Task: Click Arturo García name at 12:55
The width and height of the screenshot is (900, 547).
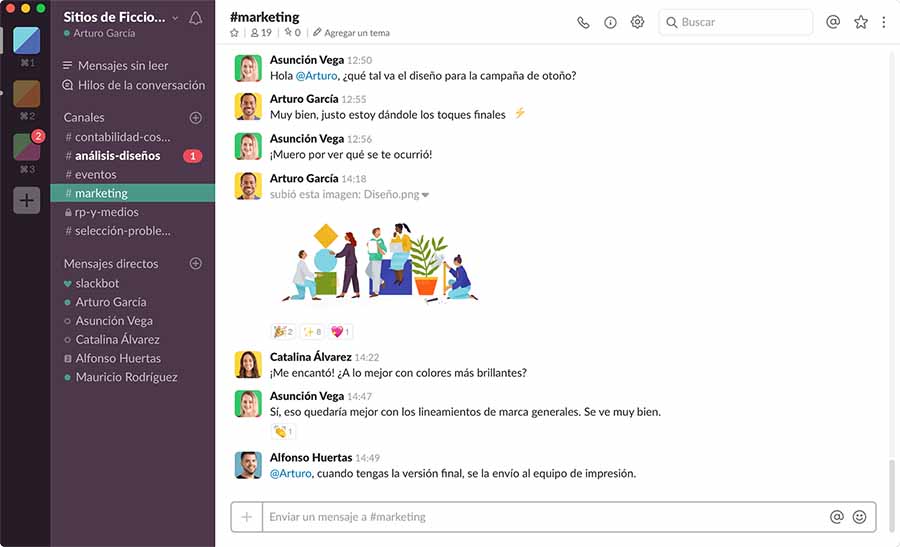Action: point(304,99)
